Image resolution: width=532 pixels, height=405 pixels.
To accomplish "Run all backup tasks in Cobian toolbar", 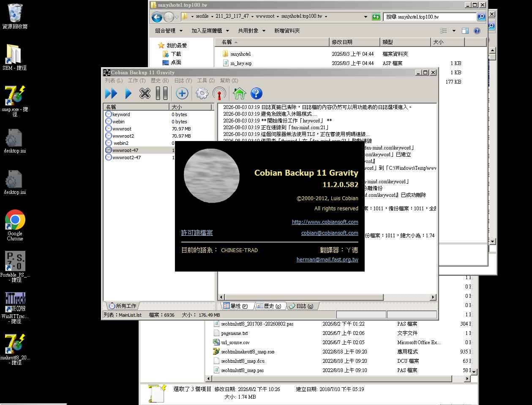I will tap(111, 93).
